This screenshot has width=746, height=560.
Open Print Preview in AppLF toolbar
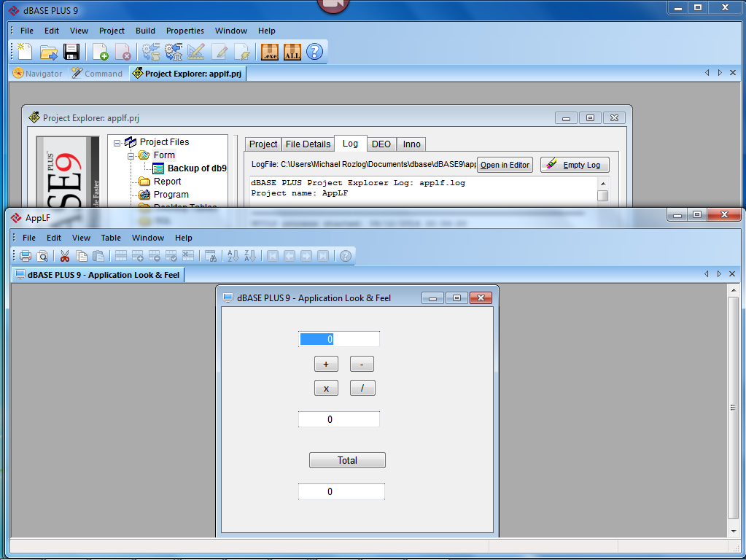tap(42, 256)
